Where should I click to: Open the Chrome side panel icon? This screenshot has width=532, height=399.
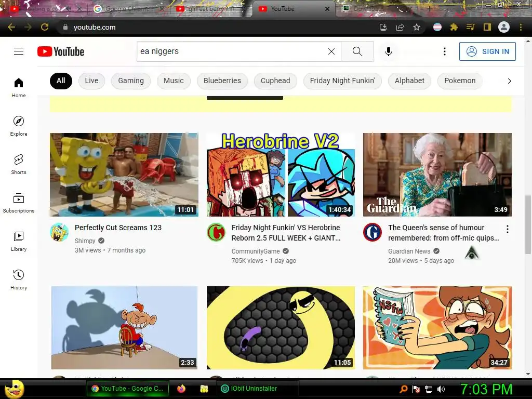487,27
